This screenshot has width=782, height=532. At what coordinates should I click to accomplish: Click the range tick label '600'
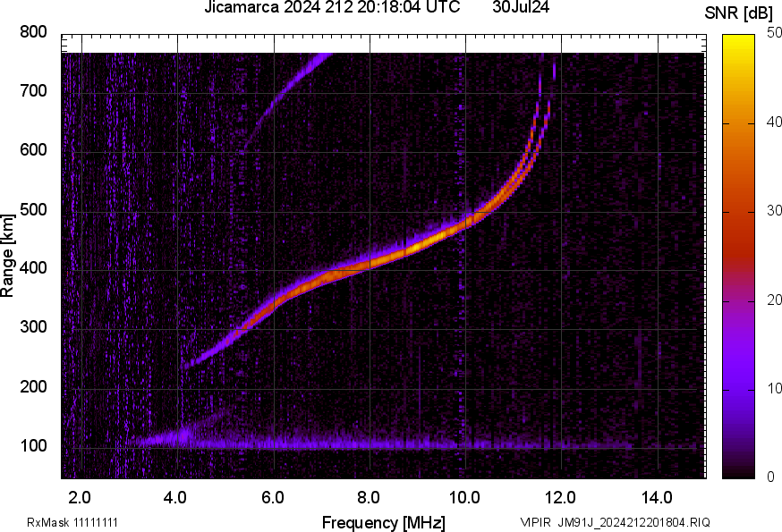[33, 150]
